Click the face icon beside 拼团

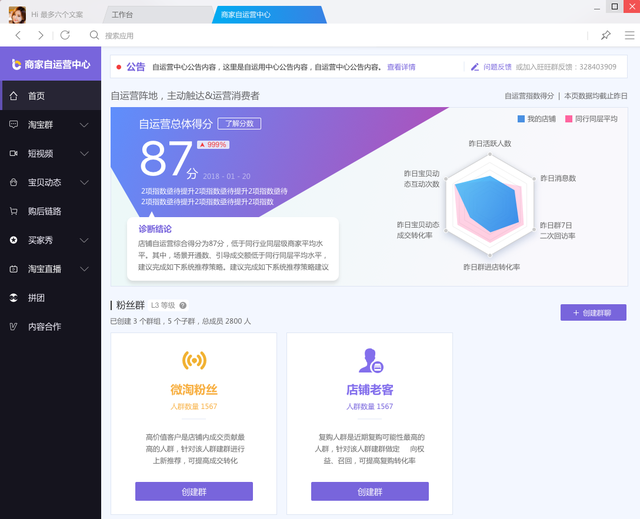point(13,298)
